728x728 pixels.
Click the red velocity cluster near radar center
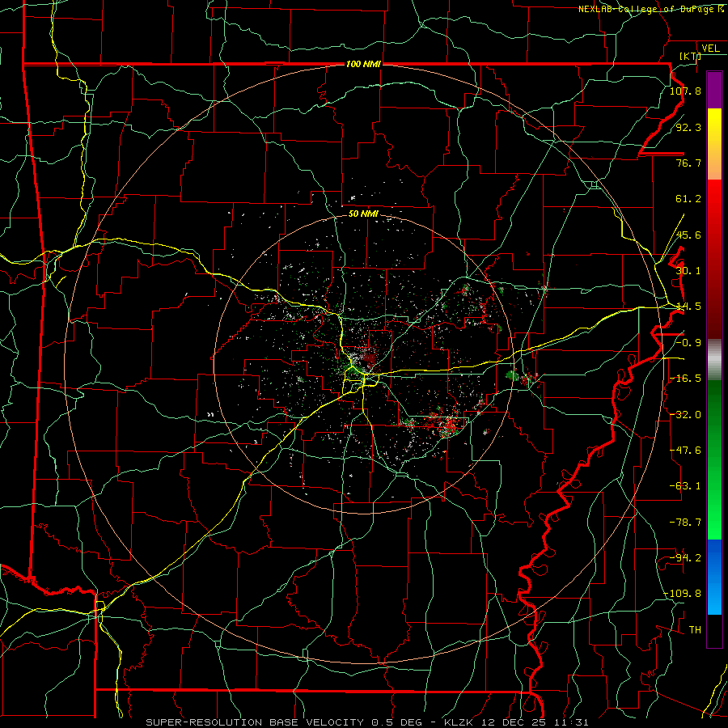click(x=370, y=358)
